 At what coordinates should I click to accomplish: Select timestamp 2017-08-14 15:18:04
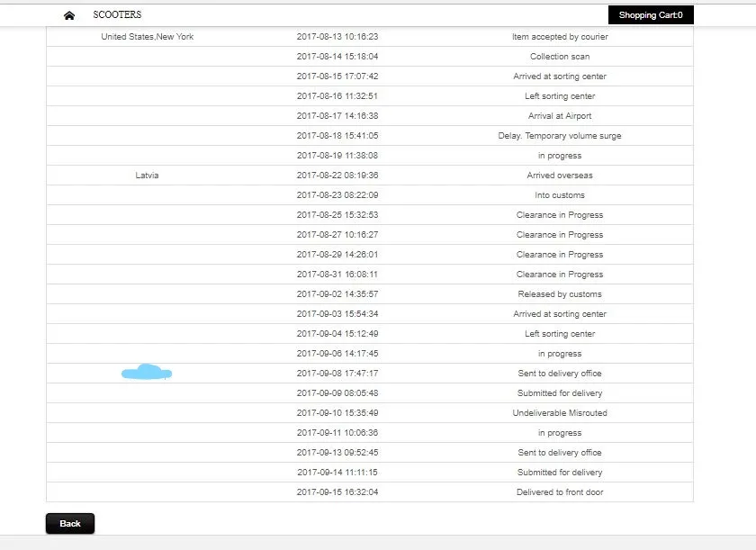337,57
